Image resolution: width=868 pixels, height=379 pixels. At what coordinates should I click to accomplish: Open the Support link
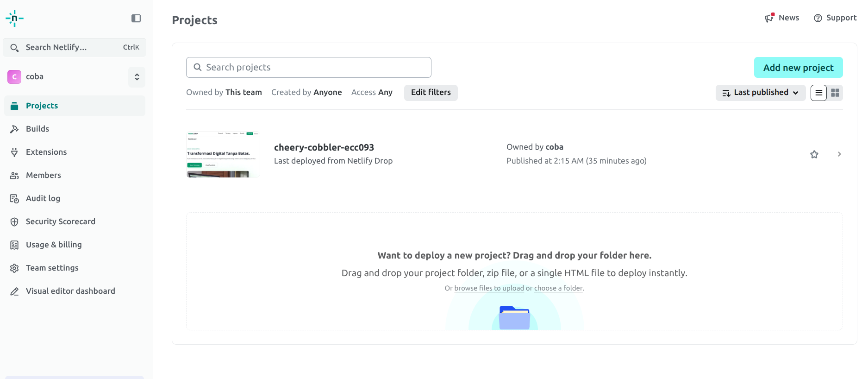[x=835, y=18]
